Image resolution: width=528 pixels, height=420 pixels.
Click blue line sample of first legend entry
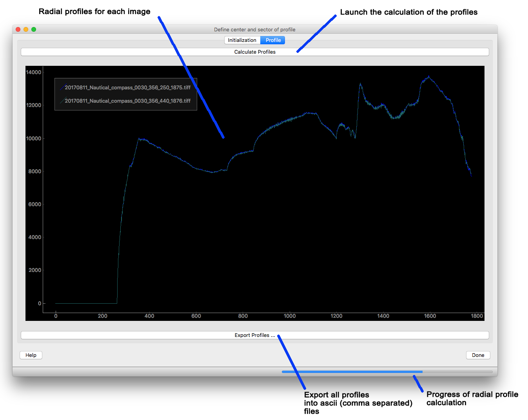pyautogui.click(x=62, y=88)
